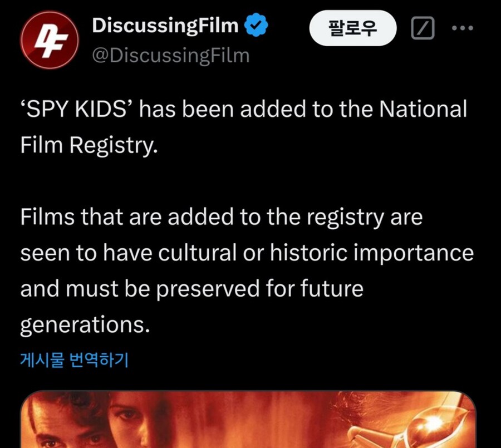
Task: Visit the @DiscussingFilm handle link
Action: coord(171,56)
